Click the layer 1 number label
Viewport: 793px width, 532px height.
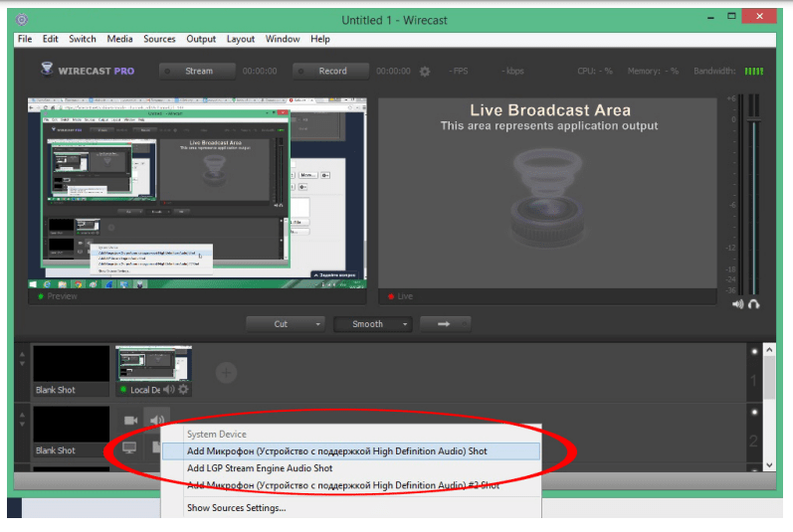tap(753, 381)
